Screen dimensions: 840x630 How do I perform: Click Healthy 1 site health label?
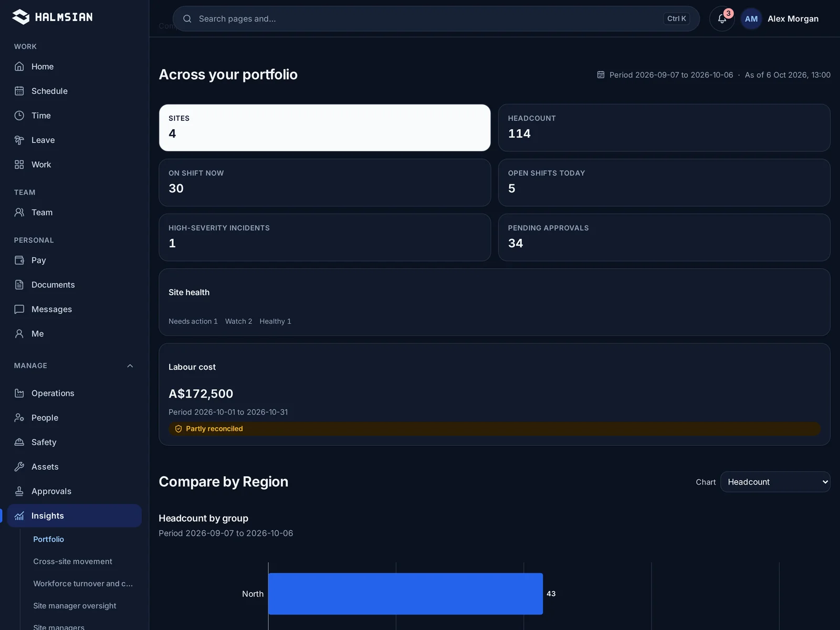275,321
